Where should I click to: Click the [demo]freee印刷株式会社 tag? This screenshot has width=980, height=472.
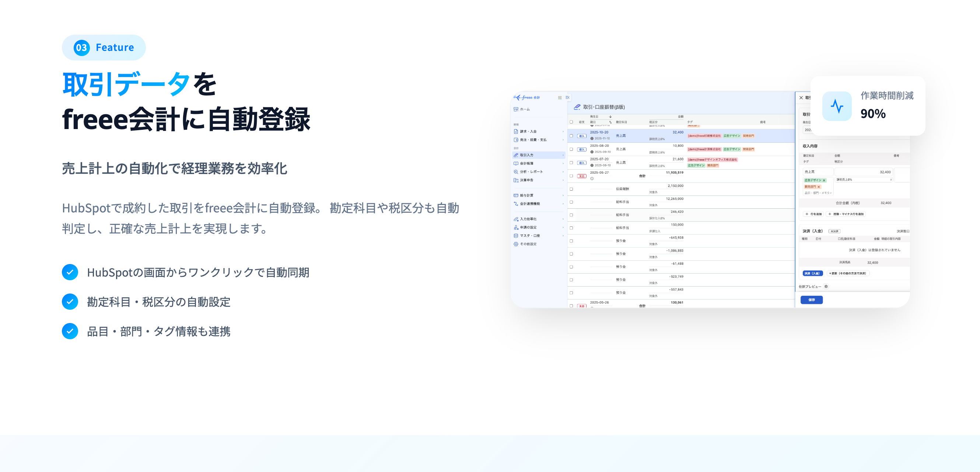(x=704, y=136)
